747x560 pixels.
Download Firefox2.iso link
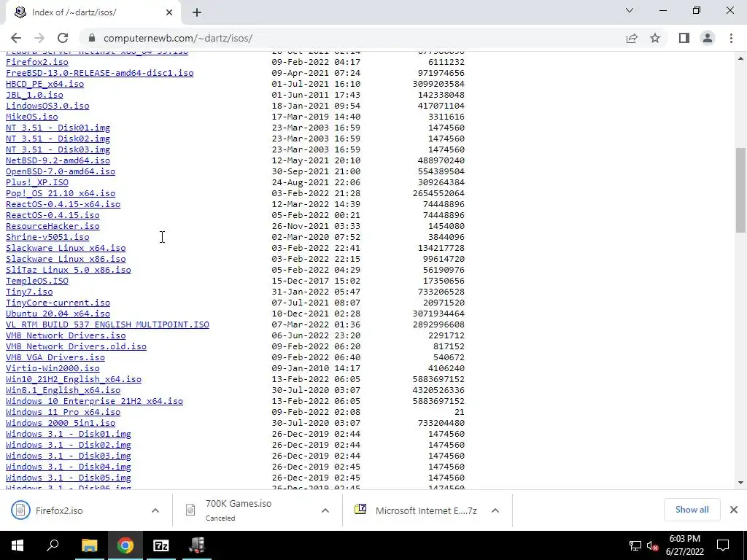36,62
